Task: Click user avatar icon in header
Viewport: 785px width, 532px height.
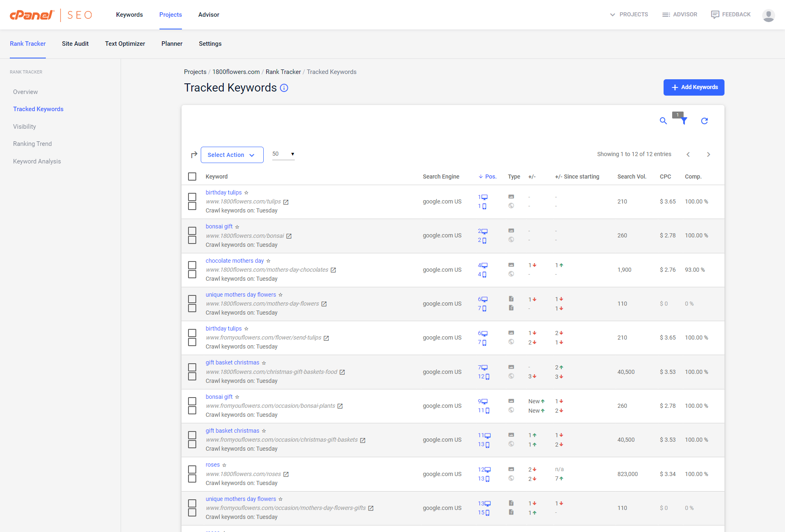Action: pos(768,15)
